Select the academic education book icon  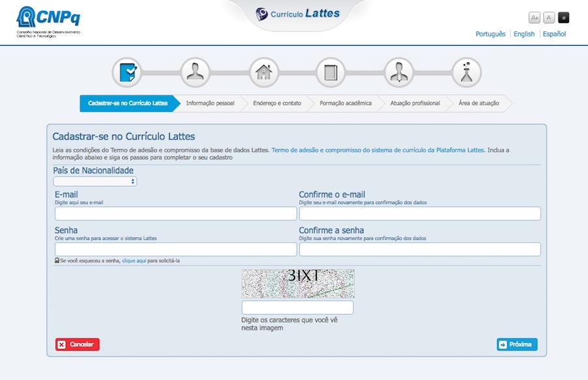coord(331,73)
